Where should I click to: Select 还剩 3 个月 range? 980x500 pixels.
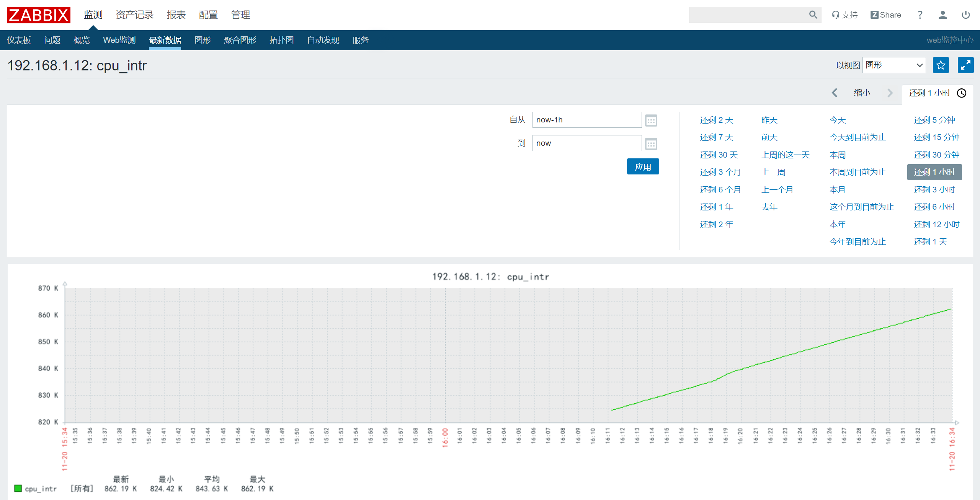pyautogui.click(x=720, y=172)
